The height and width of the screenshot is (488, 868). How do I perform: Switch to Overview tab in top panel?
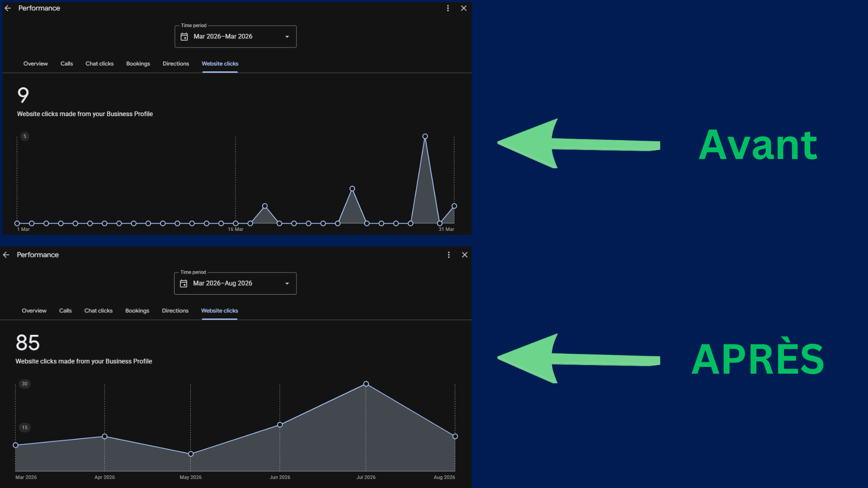[x=36, y=64]
